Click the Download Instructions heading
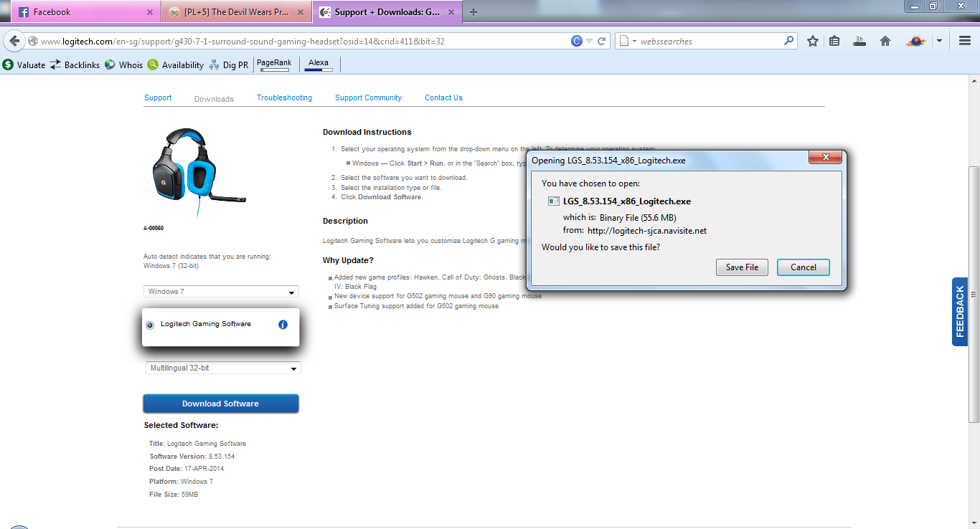The width and height of the screenshot is (980, 529). [367, 132]
